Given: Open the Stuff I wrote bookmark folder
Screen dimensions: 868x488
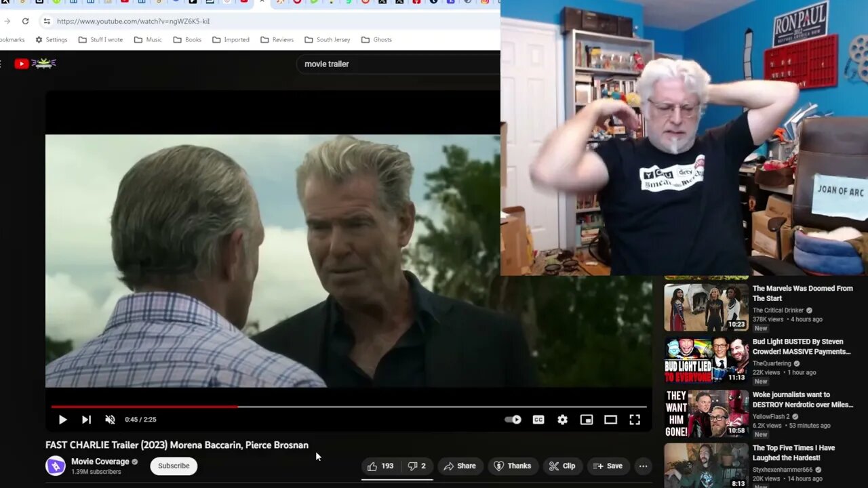Looking at the screenshot, I should click(x=100, y=39).
